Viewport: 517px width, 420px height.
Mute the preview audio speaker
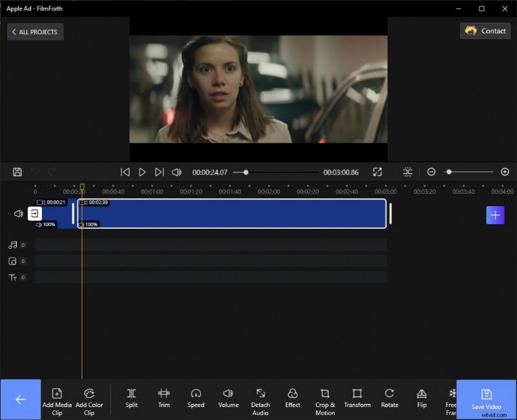(176, 172)
